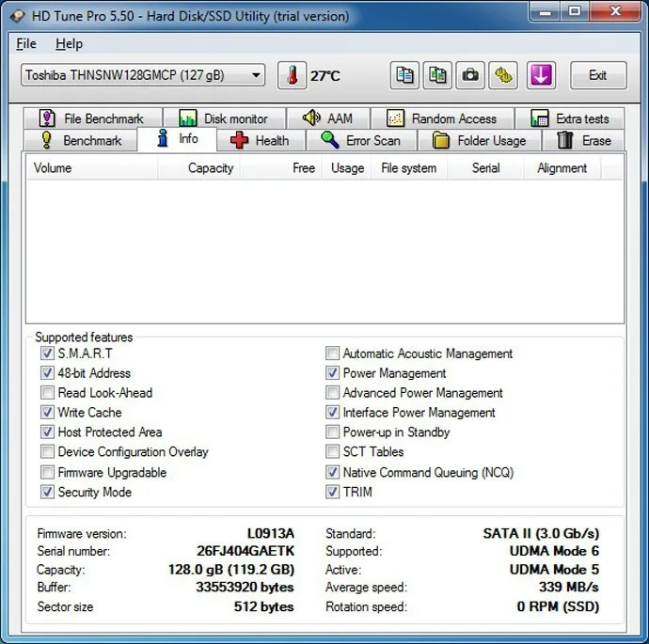Select the Info tab

[x=177, y=139]
